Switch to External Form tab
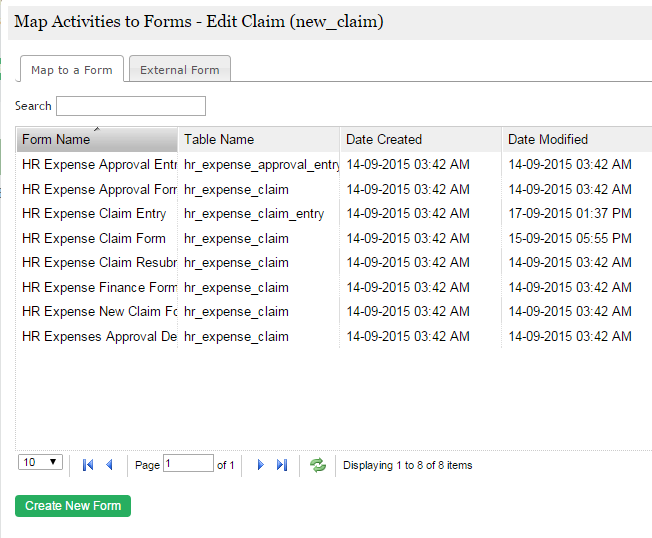Image resolution: width=652 pixels, height=538 pixels. tap(179, 70)
